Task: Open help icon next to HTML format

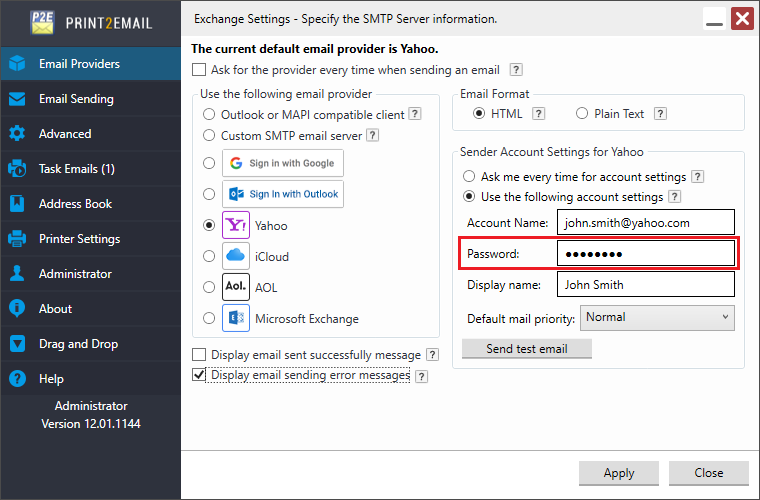Action: click(538, 113)
